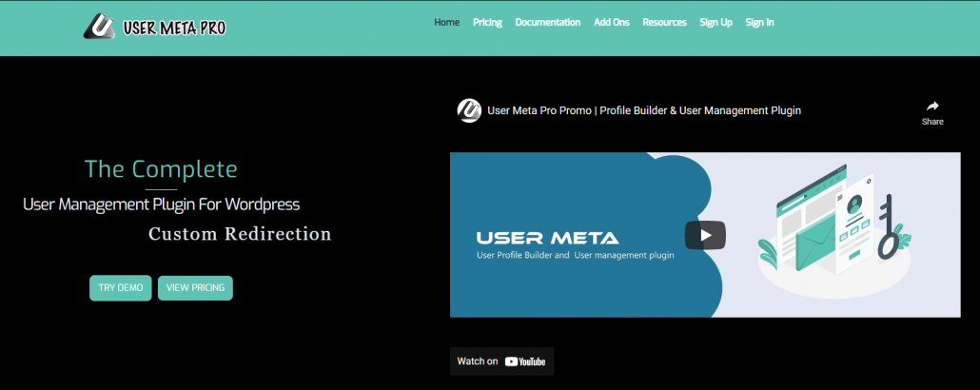
Task: Click the video thumbnail key illustration
Action: click(x=887, y=227)
